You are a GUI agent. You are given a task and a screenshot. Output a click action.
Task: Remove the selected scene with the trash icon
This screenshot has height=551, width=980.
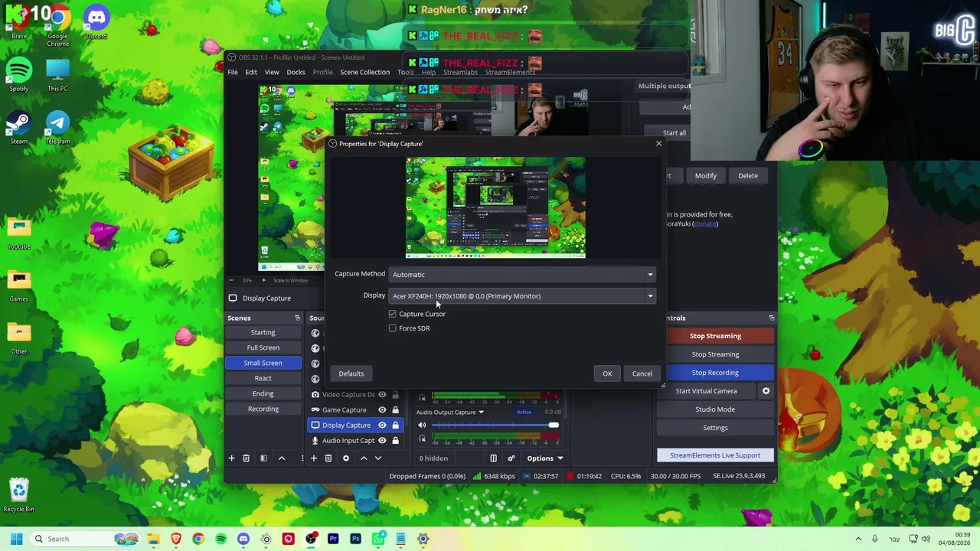246,458
